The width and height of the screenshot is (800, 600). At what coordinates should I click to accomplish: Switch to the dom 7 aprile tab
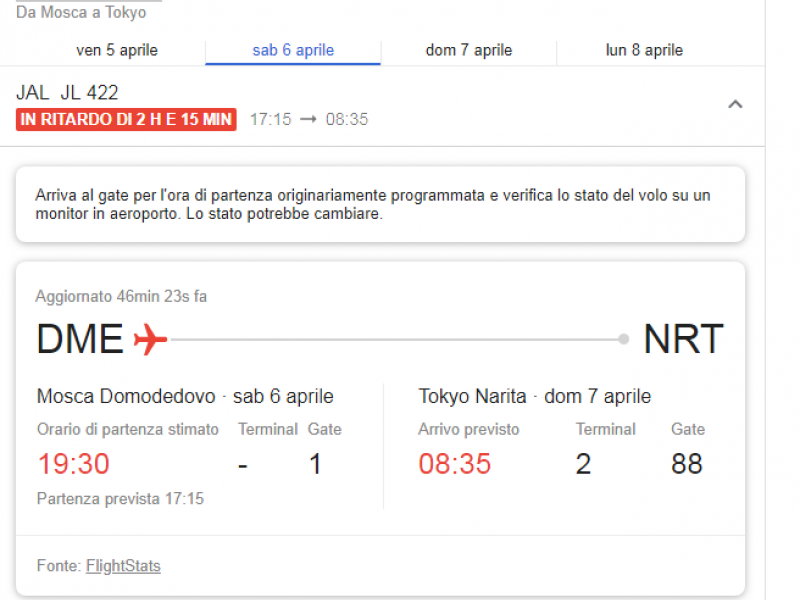click(468, 50)
